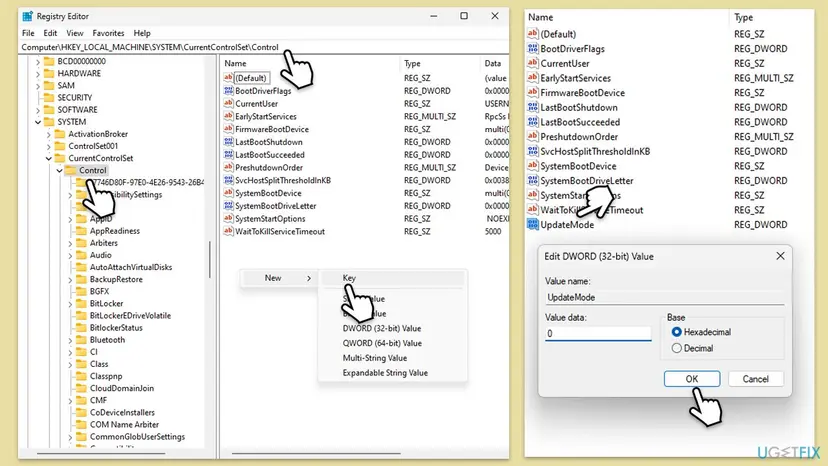Click the PreshutdownOrder value icon in Registry Editor
This screenshot has width=828, height=466.
[228, 167]
